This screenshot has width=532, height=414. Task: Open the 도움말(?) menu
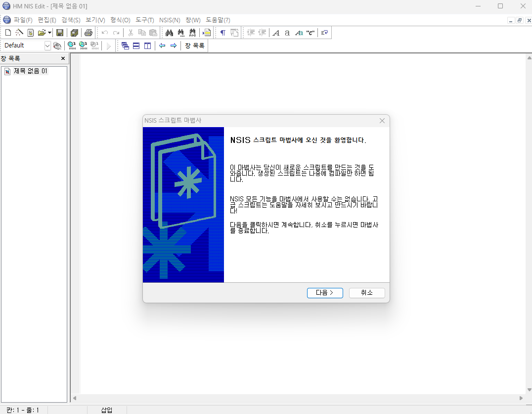click(x=218, y=20)
